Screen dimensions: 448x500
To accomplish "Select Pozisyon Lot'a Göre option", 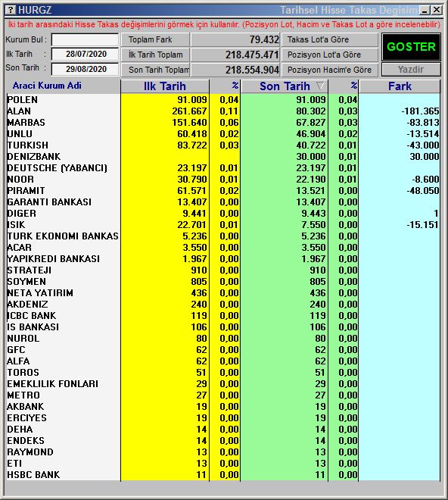I will 330,55.
